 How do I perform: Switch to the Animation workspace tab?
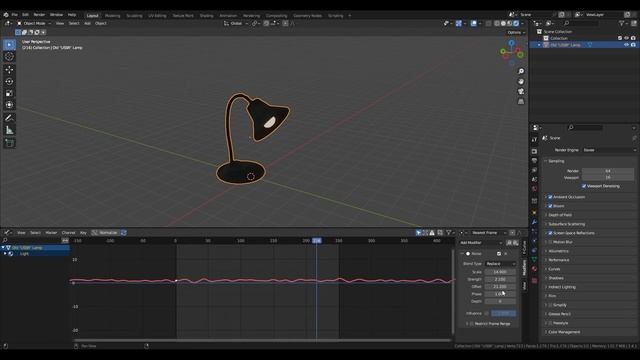228,16
